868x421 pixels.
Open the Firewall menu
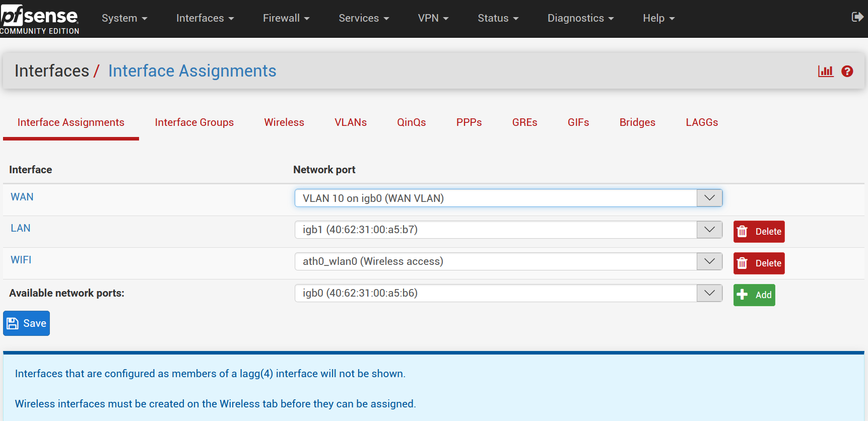point(286,18)
